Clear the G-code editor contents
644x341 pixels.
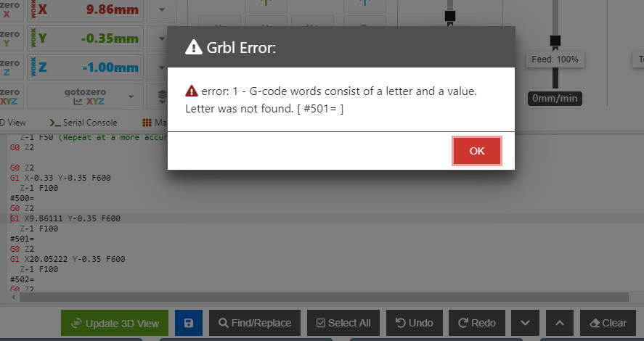(608, 323)
